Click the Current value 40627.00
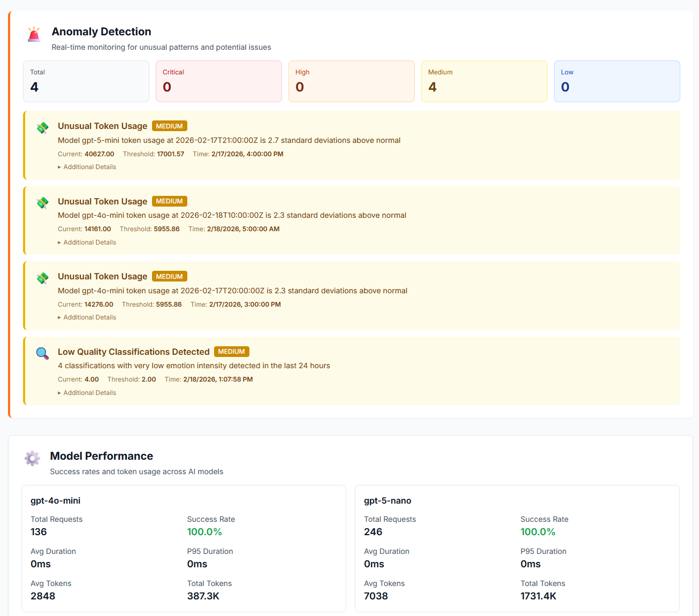 click(100, 154)
